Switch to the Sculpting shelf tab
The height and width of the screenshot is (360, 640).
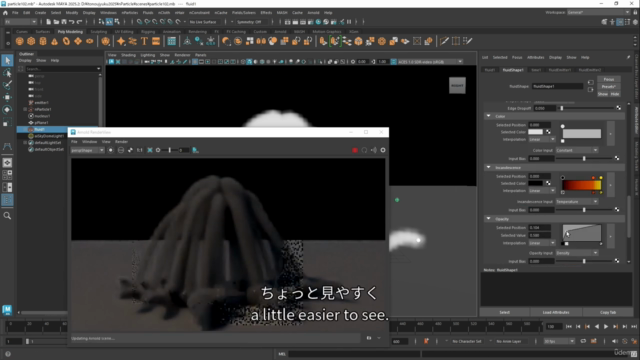click(x=98, y=31)
